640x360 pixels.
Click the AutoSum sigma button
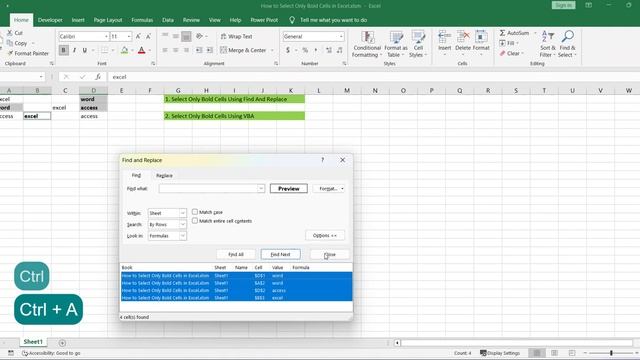pos(514,33)
